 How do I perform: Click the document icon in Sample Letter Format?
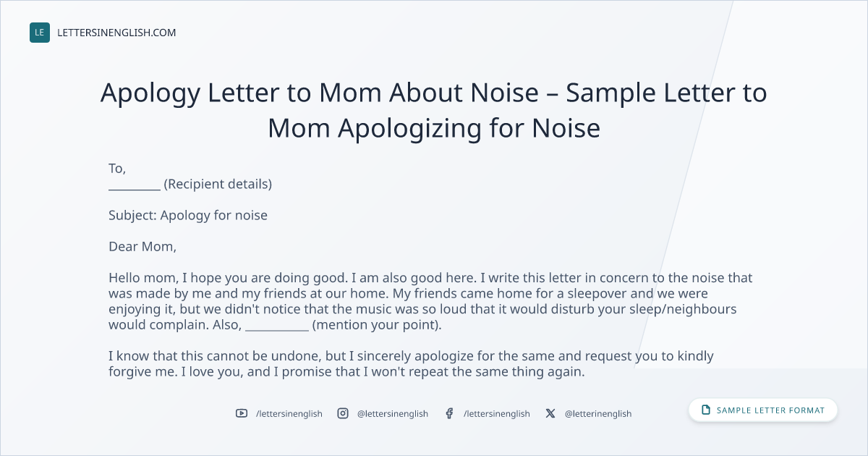coord(706,410)
